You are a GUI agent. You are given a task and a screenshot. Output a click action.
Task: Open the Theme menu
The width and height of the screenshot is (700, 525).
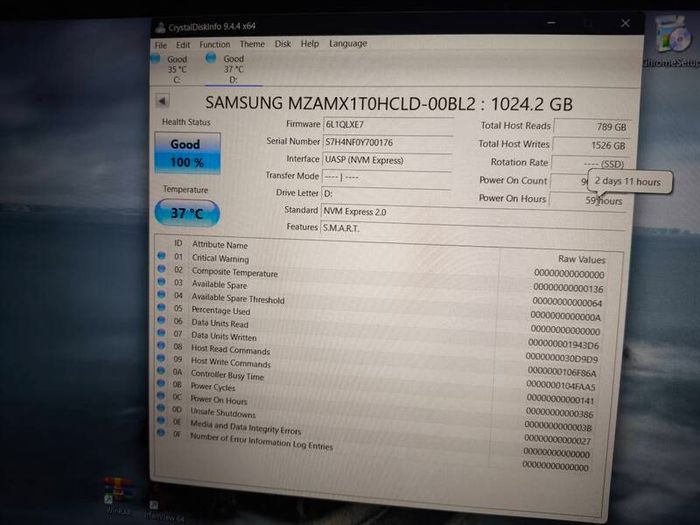pyautogui.click(x=252, y=44)
